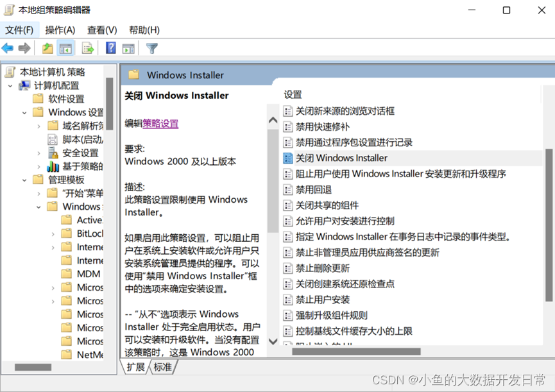Click policy icon beside 关闭 Windows Installer

pos(288,158)
